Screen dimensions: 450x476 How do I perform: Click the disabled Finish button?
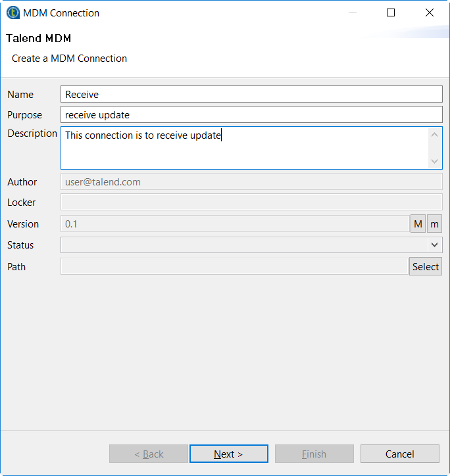click(314, 454)
